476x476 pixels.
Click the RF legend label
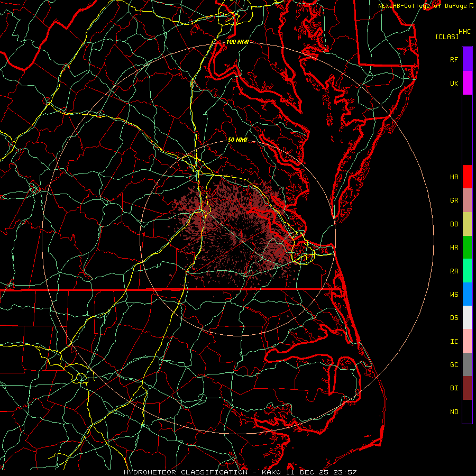tap(454, 59)
